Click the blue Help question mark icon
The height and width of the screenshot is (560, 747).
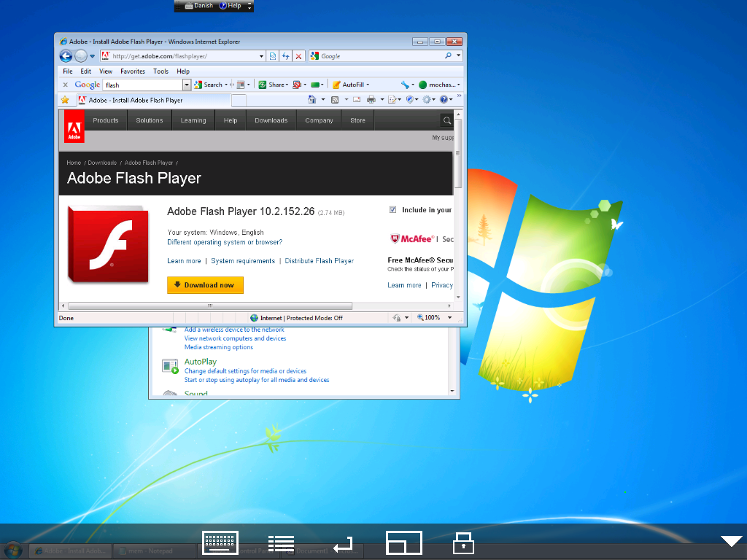(x=444, y=99)
